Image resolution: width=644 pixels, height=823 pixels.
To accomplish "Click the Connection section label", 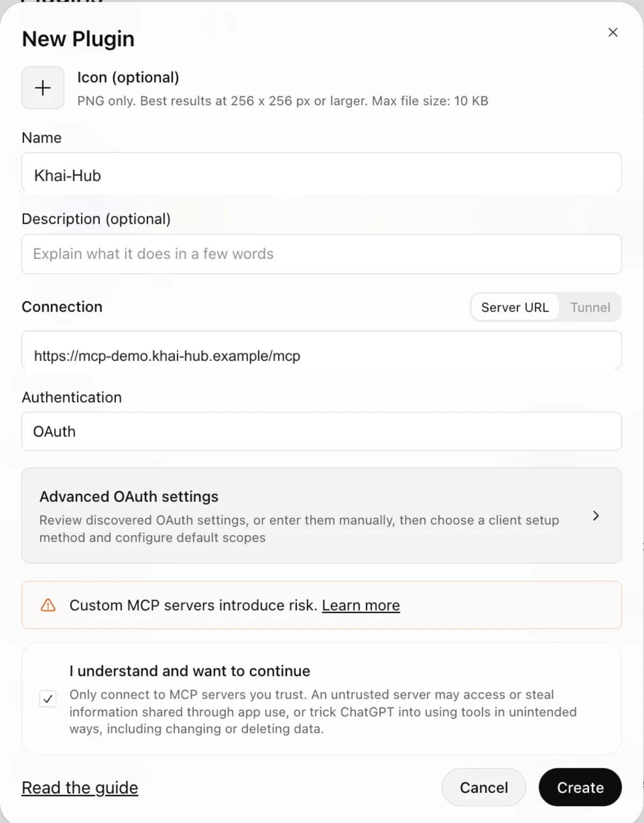I will [x=62, y=307].
